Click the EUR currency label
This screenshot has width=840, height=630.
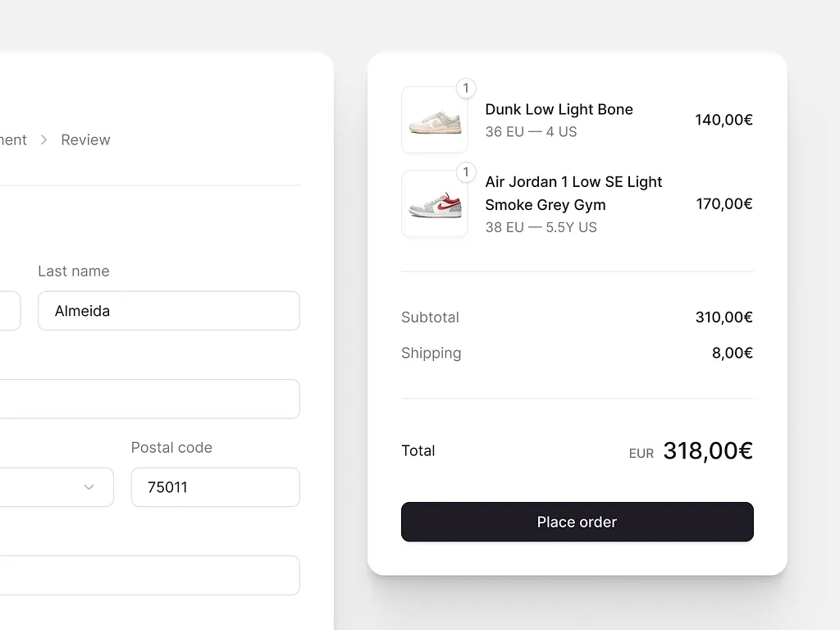tap(641, 454)
